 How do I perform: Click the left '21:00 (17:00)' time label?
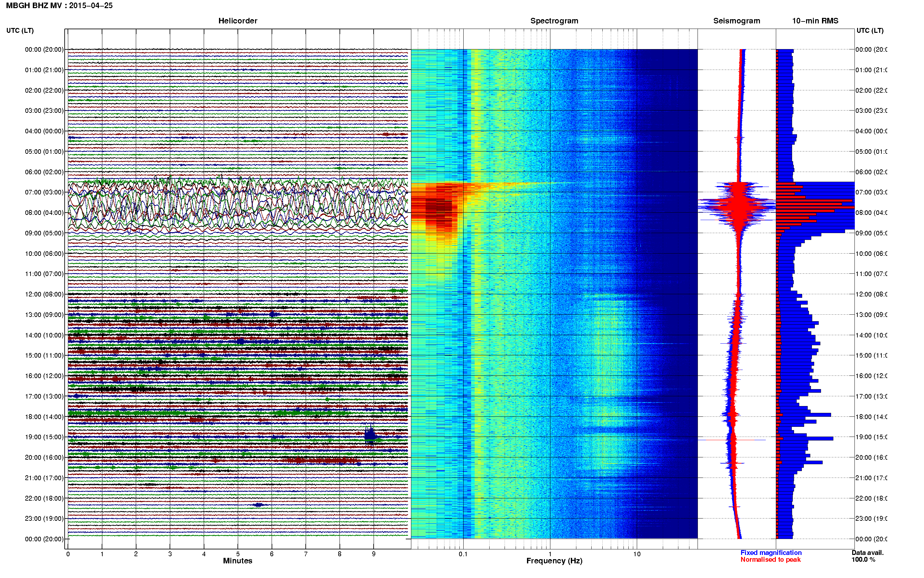[x=44, y=478]
